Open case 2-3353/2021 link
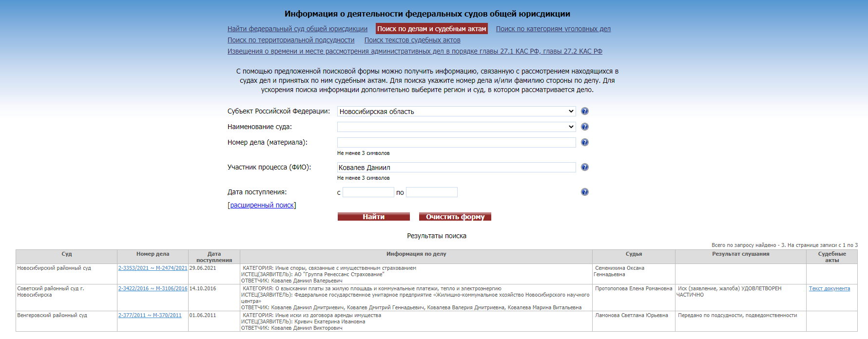 click(153, 268)
